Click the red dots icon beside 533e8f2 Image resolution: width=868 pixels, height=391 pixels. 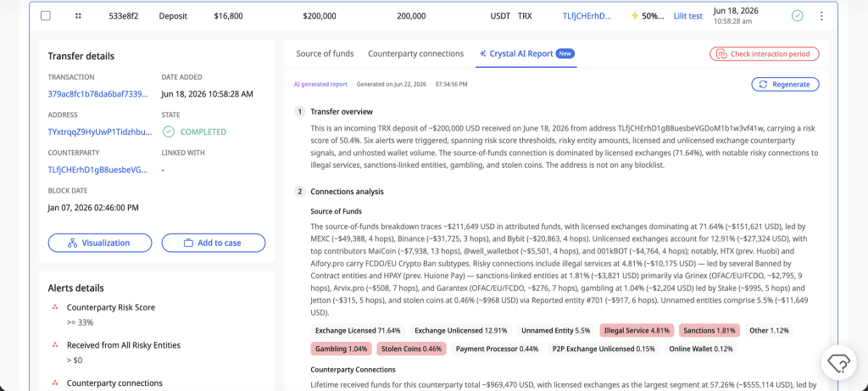click(x=78, y=16)
